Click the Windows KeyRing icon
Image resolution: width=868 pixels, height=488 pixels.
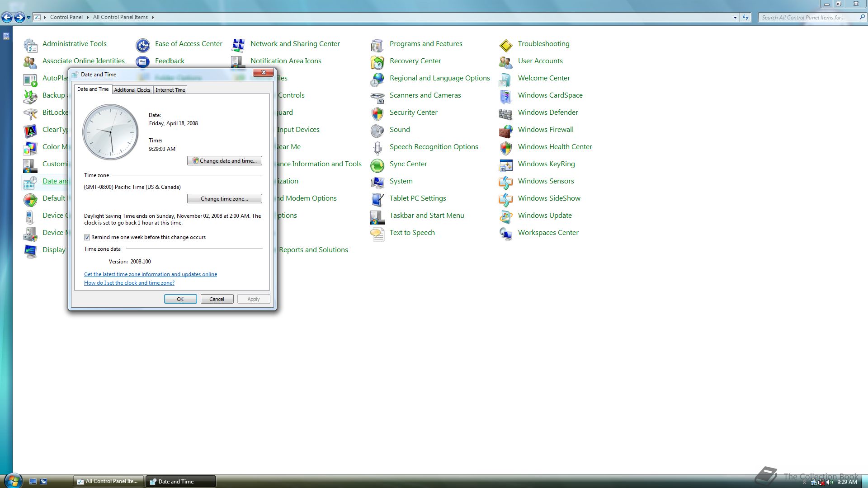(506, 165)
